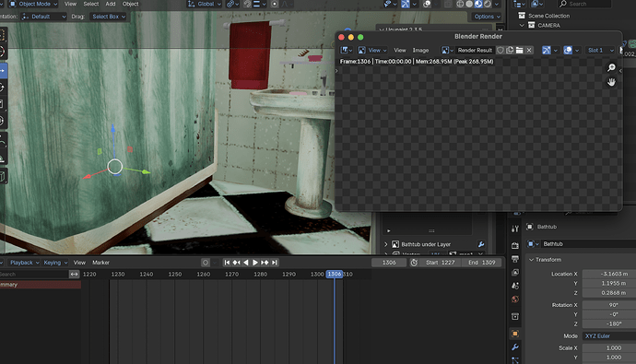Collapse the Transform panel

[531, 260]
